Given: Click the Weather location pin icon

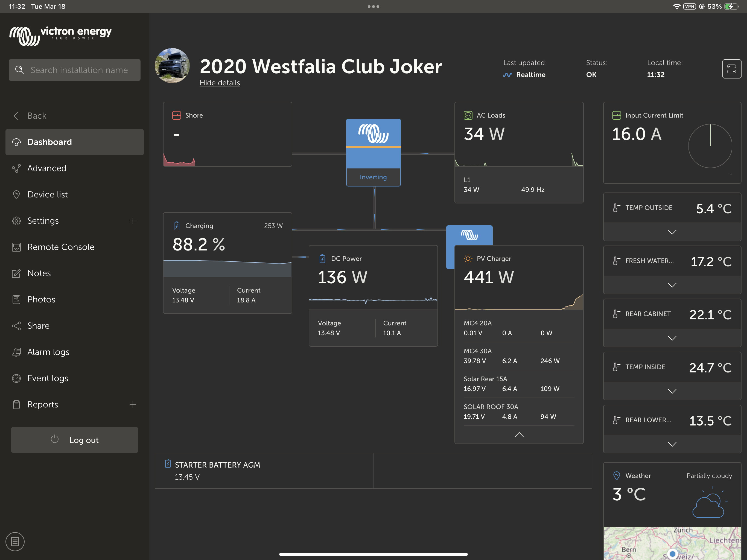Looking at the screenshot, I should 617,476.
